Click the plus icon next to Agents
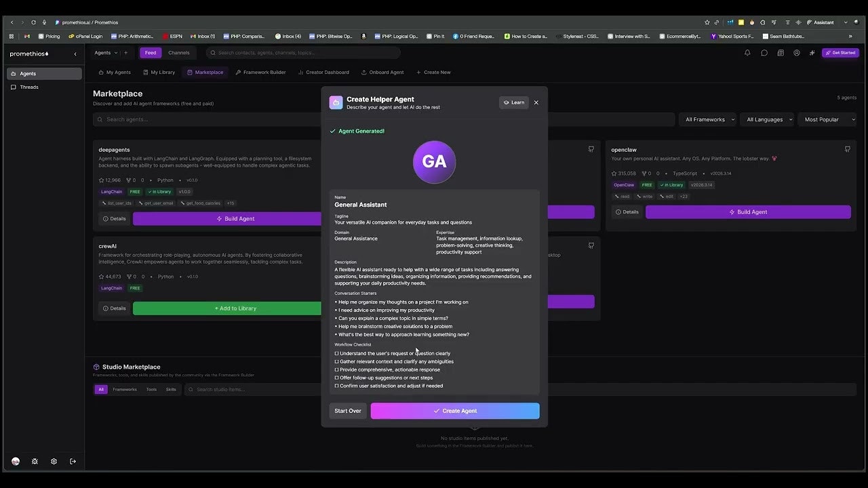 (125, 53)
